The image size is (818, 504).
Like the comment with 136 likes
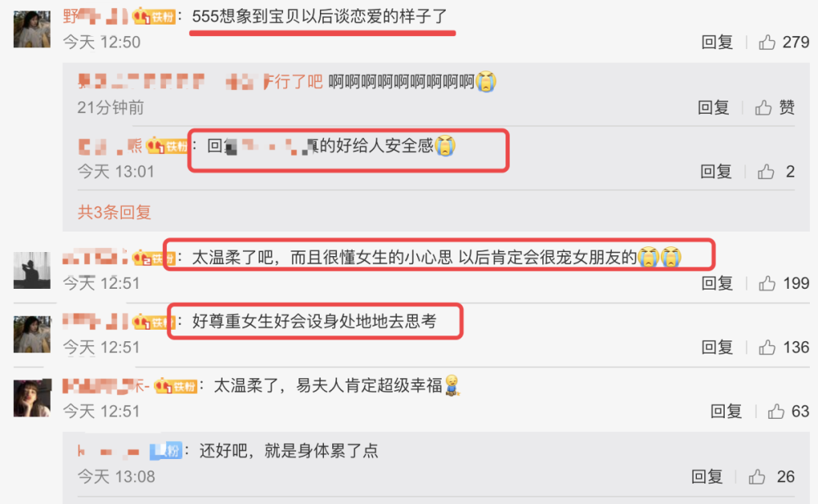[x=767, y=348]
